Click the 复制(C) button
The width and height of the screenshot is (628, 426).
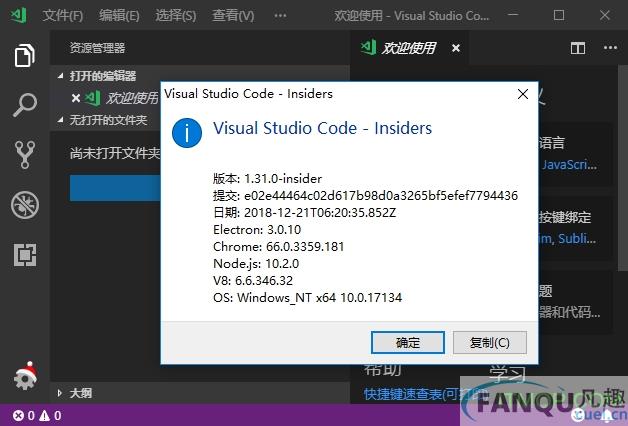coord(489,343)
